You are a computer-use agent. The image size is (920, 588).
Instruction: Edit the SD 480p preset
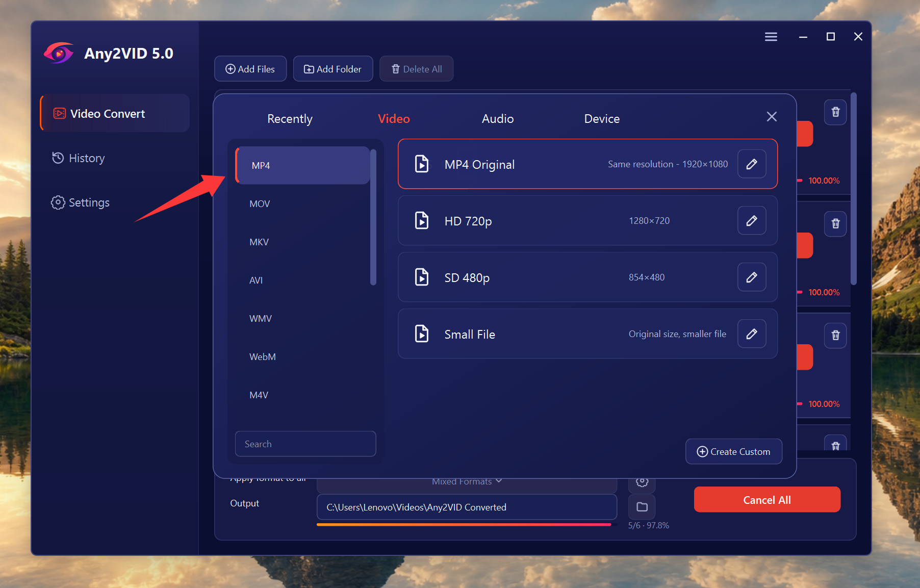[x=752, y=277]
